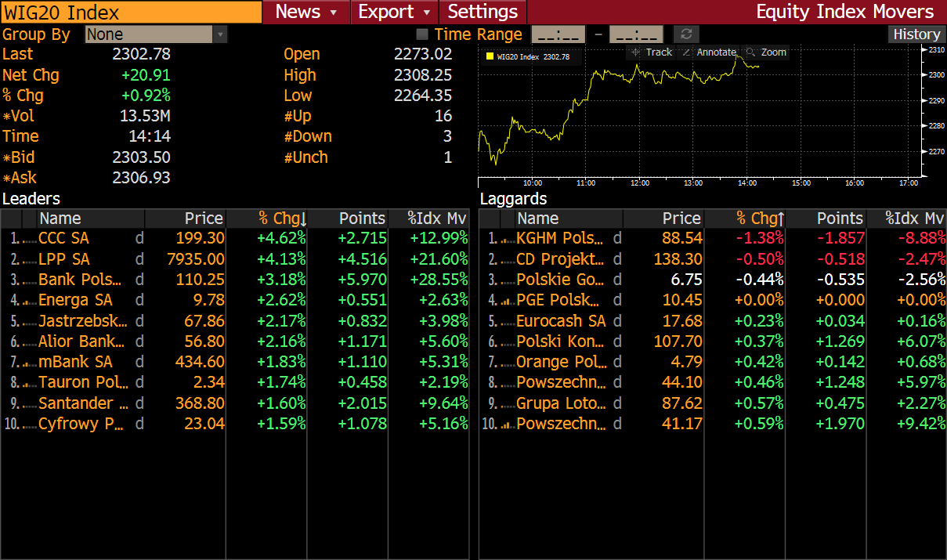Viewport: 947px width, 560px height.
Task: Open the Group By dropdown set to None
Action: point(156,34)
